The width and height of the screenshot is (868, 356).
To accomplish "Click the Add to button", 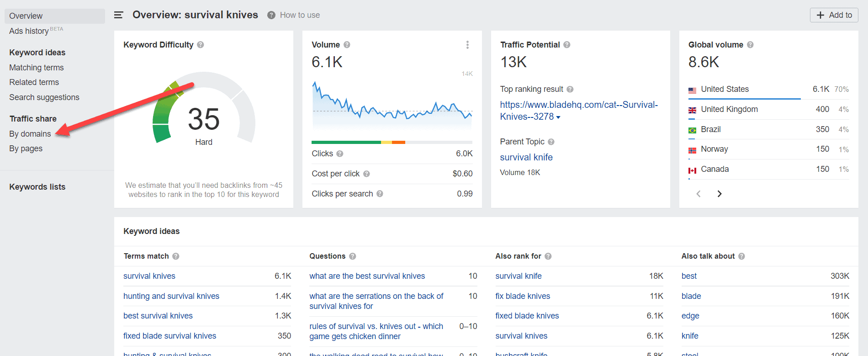I will (834, 15).
